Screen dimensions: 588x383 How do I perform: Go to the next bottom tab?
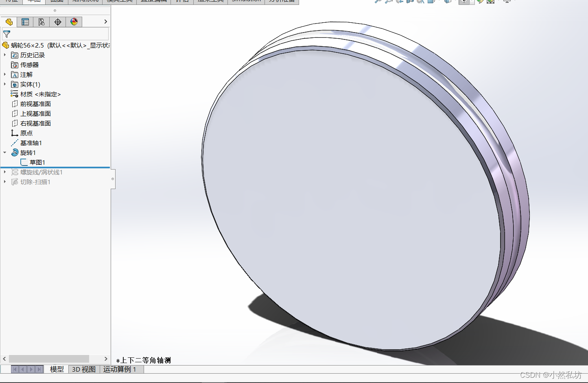click(x=31, y=369)
